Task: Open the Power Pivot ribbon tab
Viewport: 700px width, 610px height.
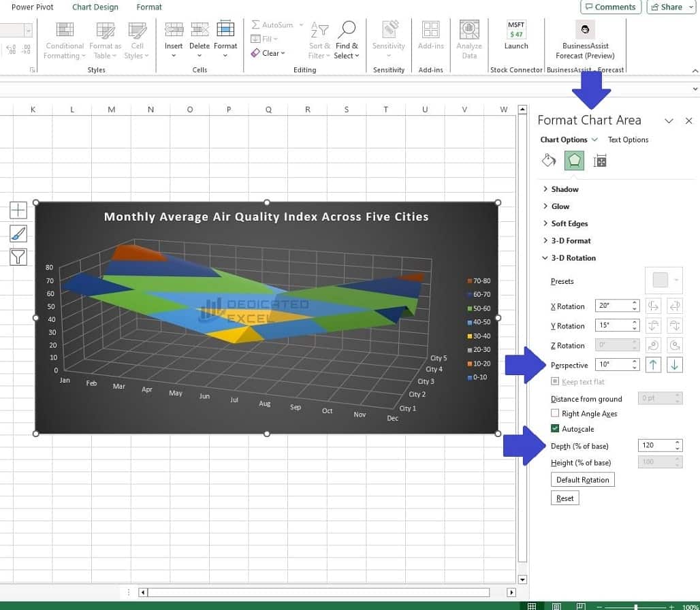Action: (32, 7)
